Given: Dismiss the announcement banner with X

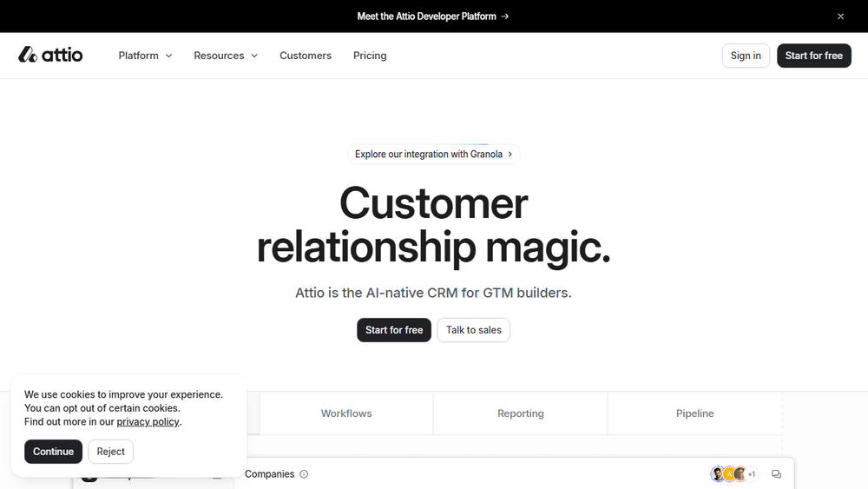Looking at the screenshot, I should coord(840,17).
